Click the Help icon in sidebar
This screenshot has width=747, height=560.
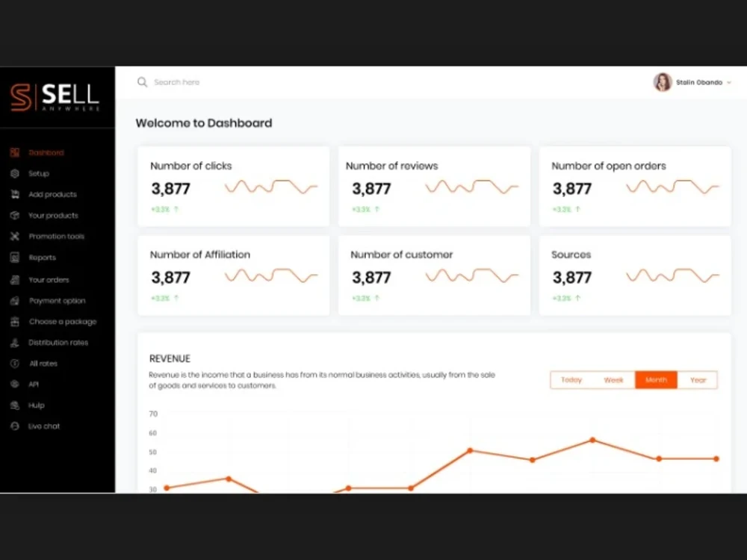[15, 405]
